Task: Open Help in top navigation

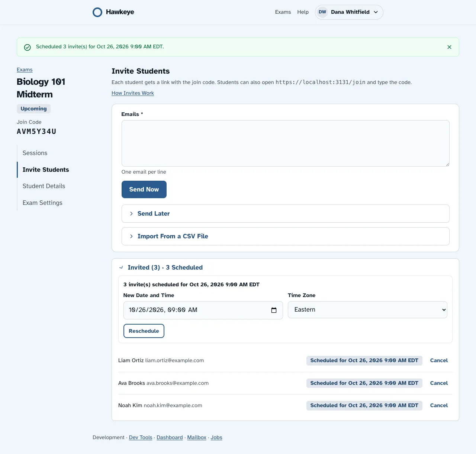Action: pos(303,12)
